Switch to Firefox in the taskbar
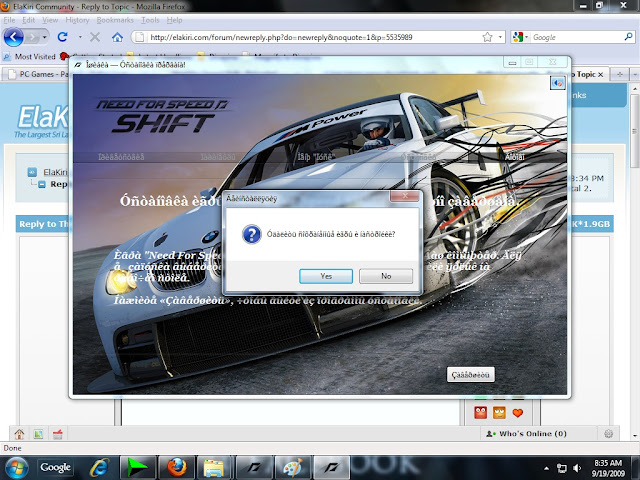Screen dimensions: 640x480 176,467
